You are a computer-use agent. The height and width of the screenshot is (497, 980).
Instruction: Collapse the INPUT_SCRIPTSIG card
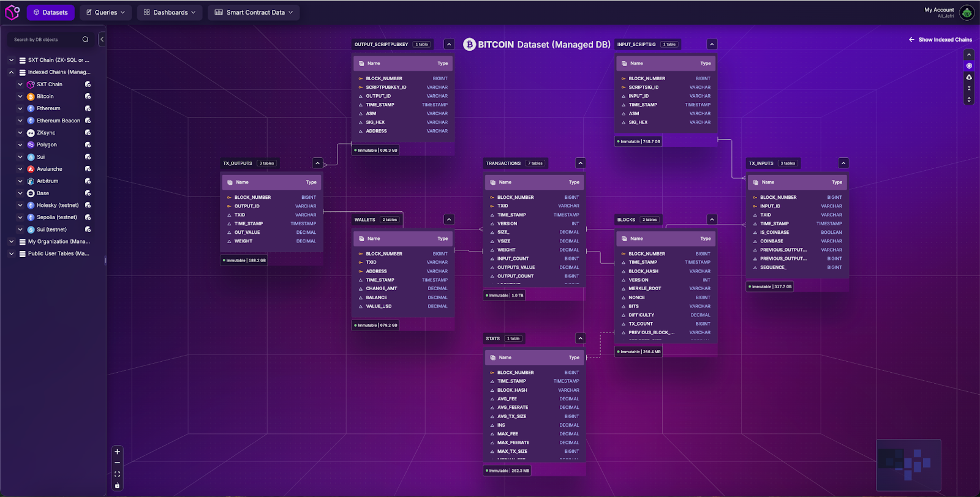coord(712,44)
